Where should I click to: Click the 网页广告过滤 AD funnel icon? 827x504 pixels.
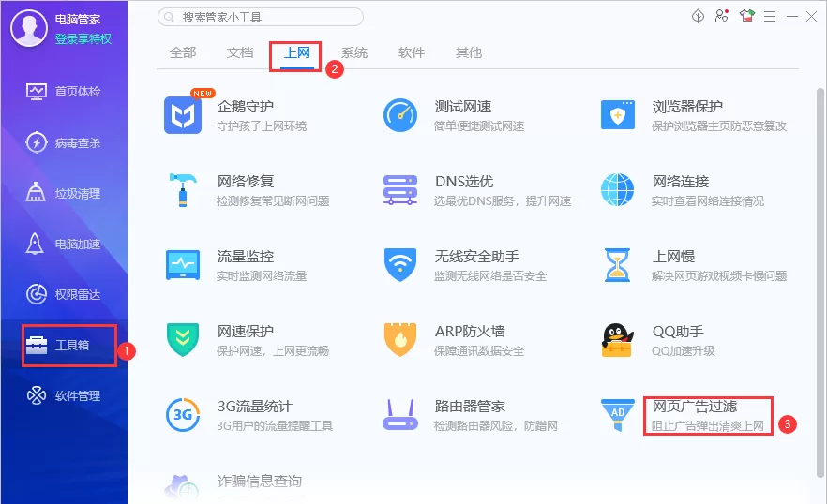[618, 415]
